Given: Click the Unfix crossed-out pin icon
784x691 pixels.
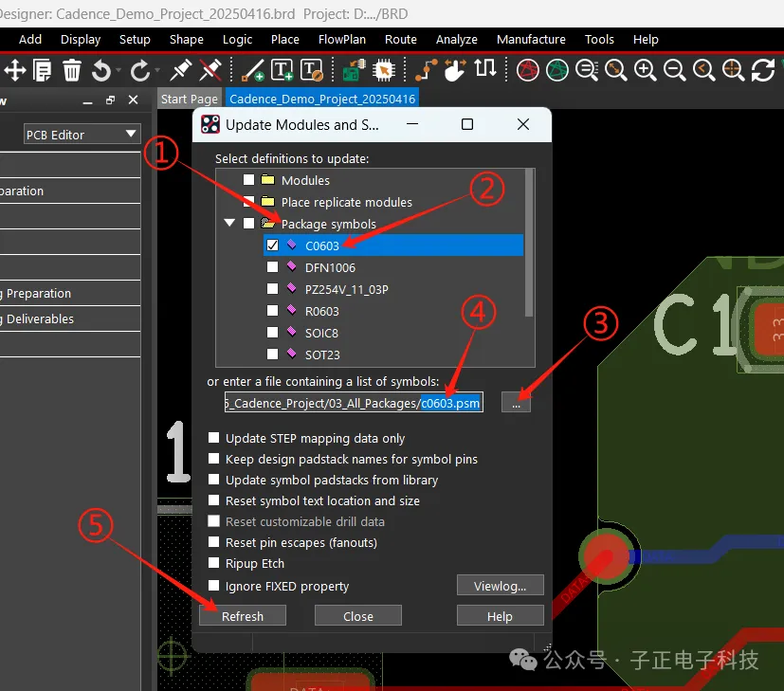Looking at the screenshot, I should (210, 70).
